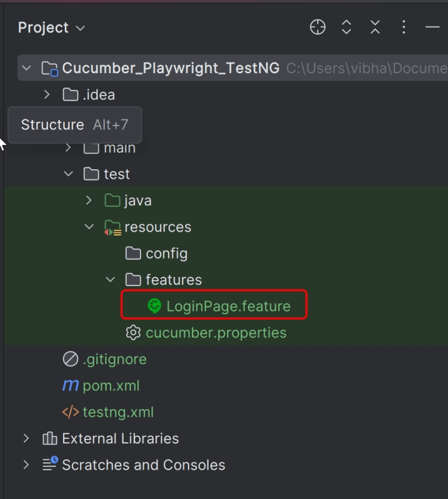Click the Cucumber icon next to LoginPage.feature
The height and width of the screenshot is (499, 448).
click(x=154, y=306)
